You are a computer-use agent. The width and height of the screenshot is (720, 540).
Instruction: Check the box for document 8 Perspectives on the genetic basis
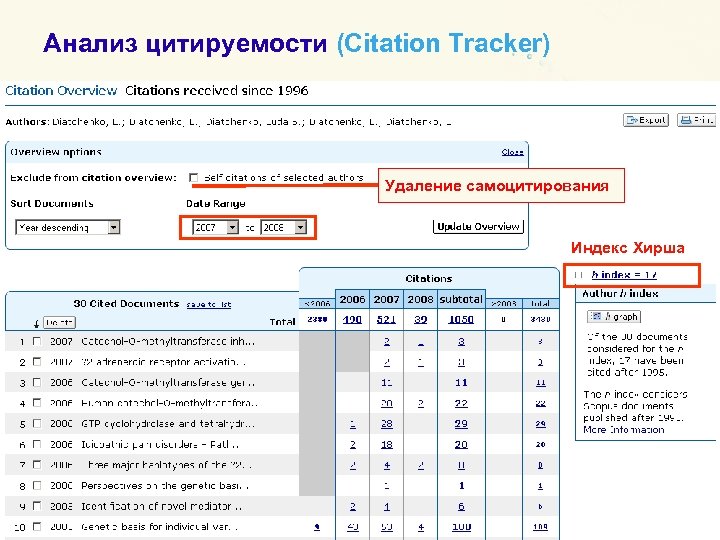(x=37, y=485)
